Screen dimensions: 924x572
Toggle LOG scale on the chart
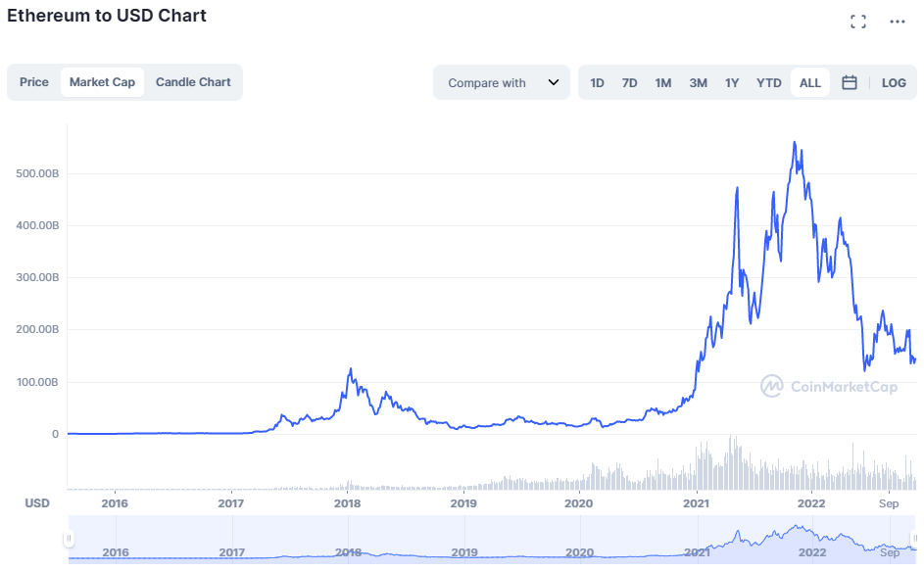[x=894, y=83]
